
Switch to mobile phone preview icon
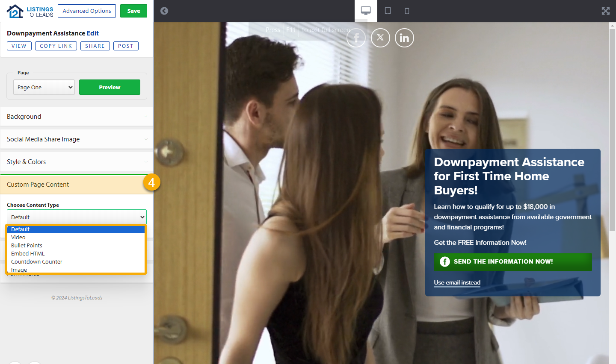(x=407, y=11)
